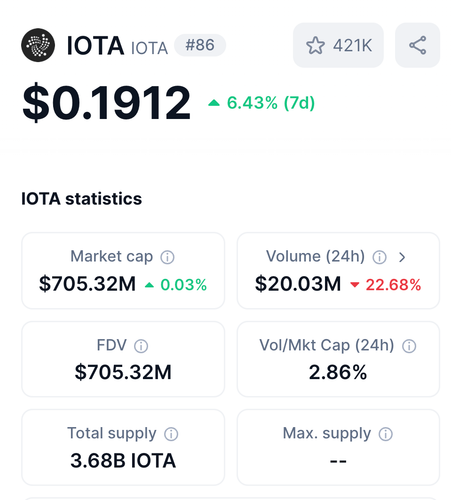Click the #86 rank badge
451x500 pixels.
(x=200, y=45)
